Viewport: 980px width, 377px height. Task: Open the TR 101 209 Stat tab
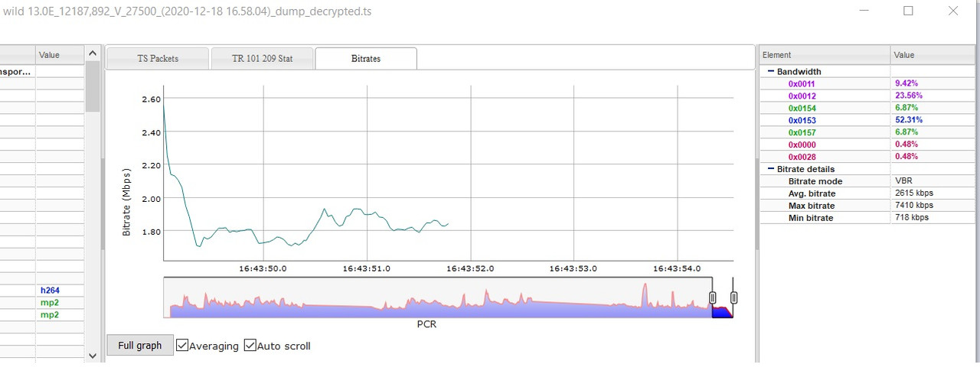(x=262, y=58)
